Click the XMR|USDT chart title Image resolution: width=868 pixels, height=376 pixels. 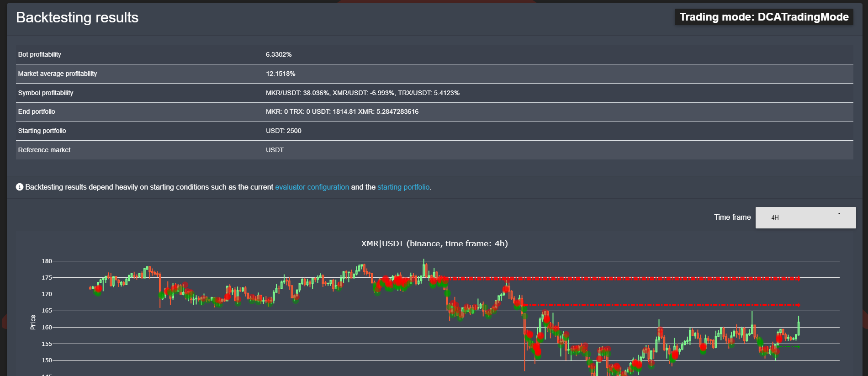pyautogui.click(x=434, y=244)
